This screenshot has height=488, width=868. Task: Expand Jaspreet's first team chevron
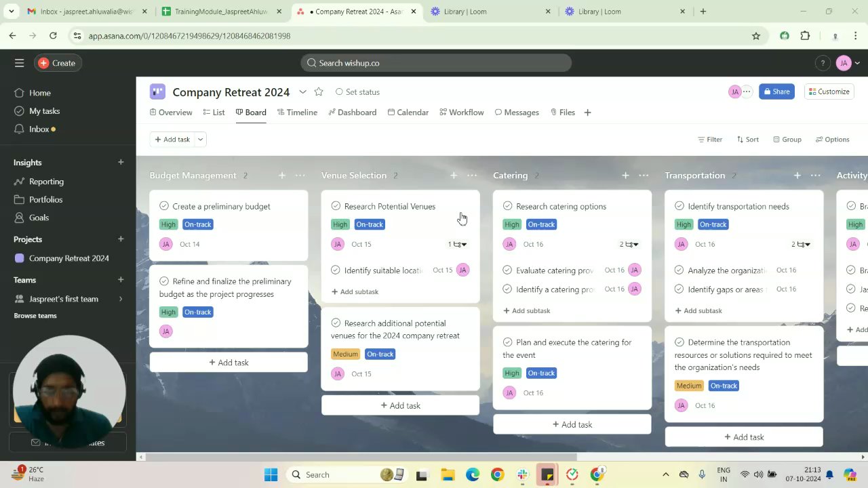coord(121,299)
